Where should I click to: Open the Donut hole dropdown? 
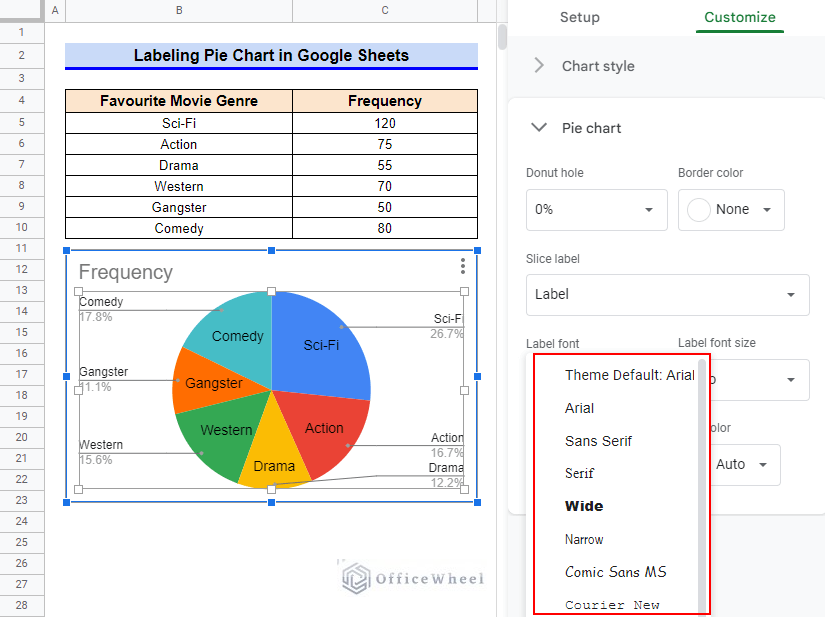tap(596, 210)
